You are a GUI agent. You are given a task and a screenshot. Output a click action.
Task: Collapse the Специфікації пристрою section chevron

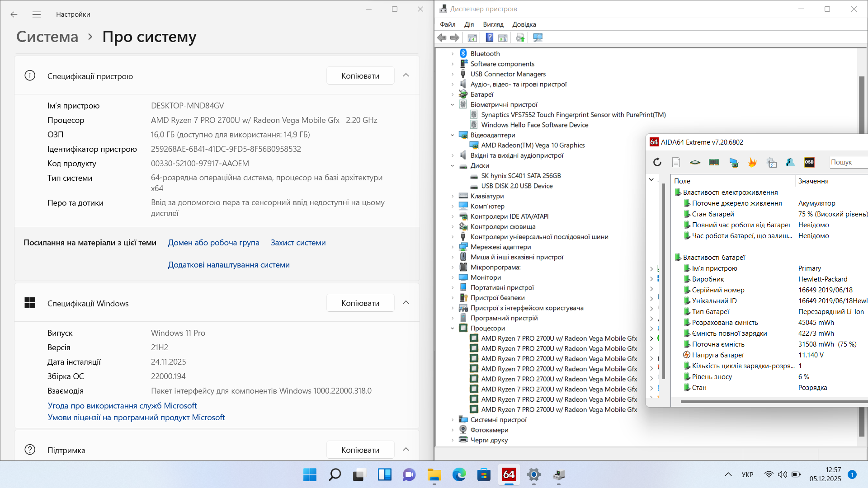click(406, 75)
